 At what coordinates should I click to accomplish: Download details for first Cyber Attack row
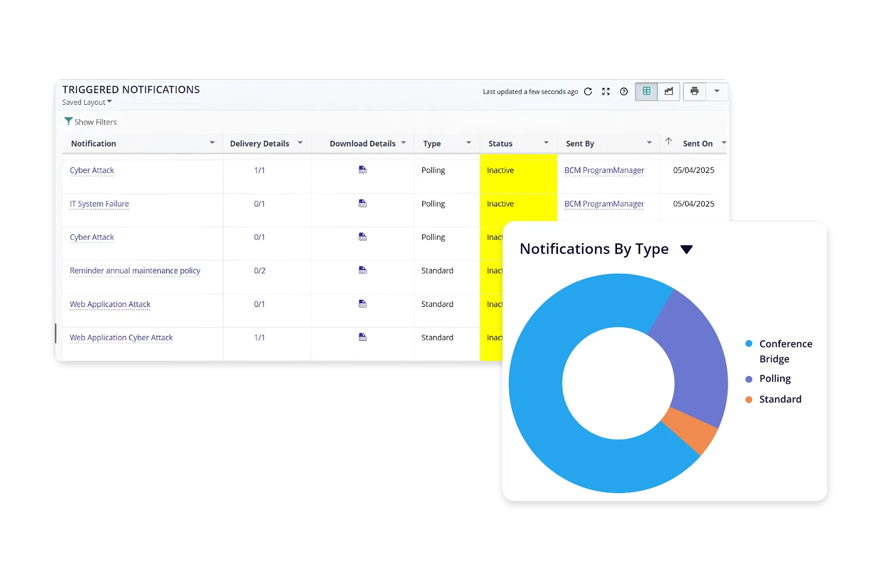click(363, 170)
